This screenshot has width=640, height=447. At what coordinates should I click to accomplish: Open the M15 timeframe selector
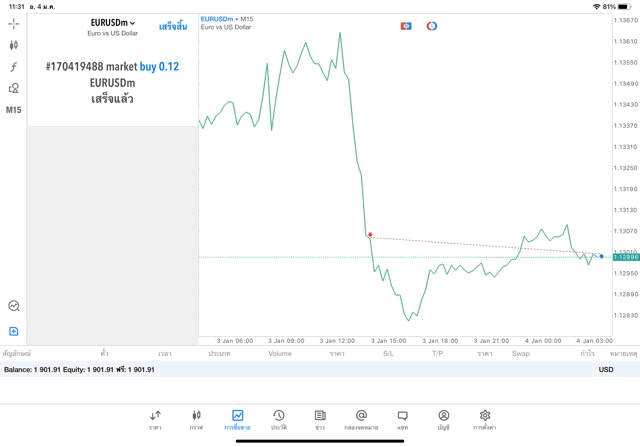14,109
